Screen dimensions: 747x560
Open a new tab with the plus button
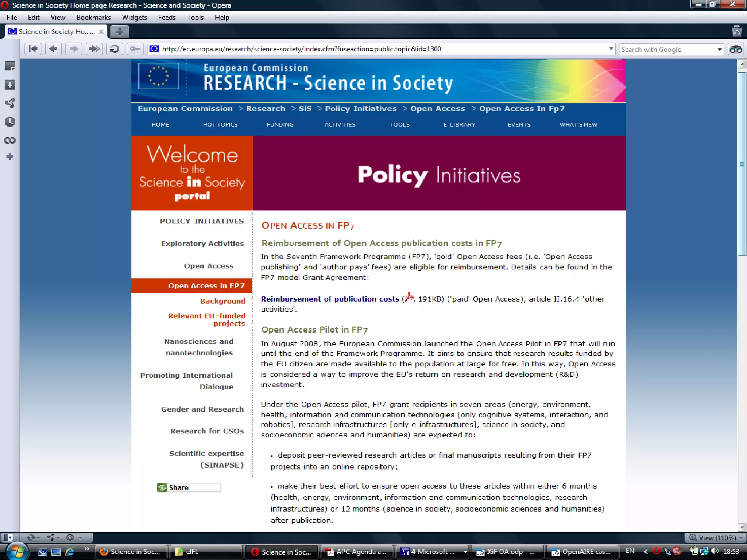tap(119, 32)
